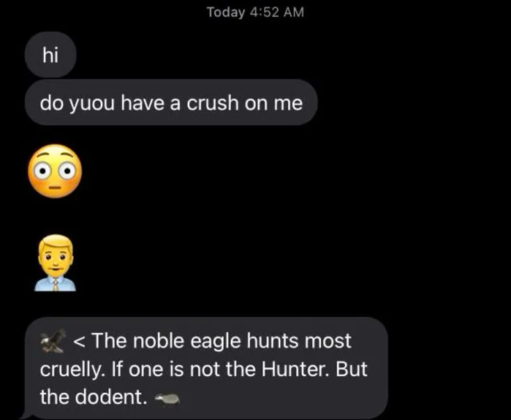Click the word "eagle" in the last message
The width and height of the screenshot is (511, 420).
[x=216, y=342]
